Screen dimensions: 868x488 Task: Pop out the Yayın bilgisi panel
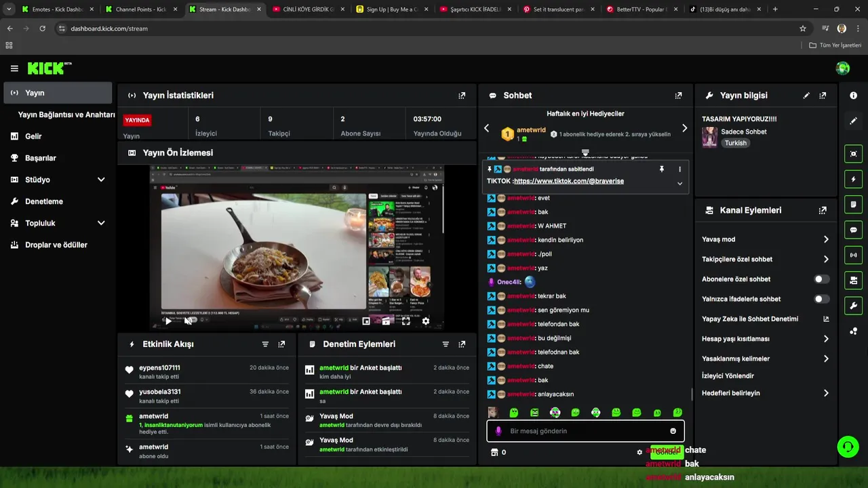pos(823,96)
